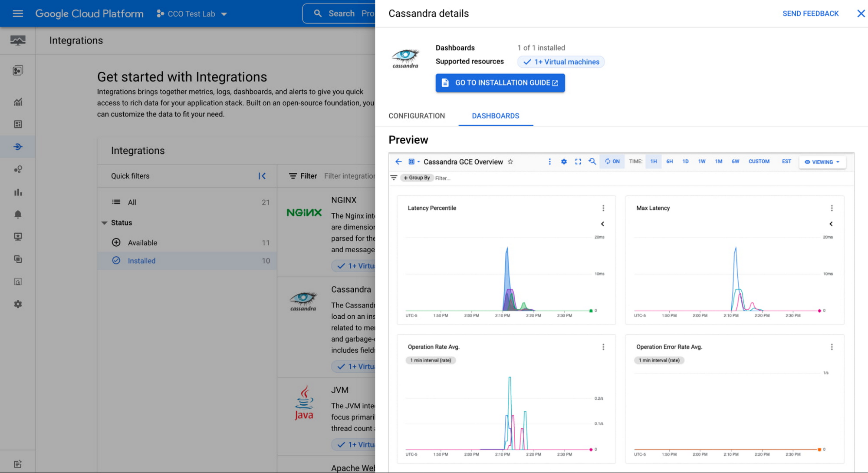Select the 1M time range

(719, 161)
